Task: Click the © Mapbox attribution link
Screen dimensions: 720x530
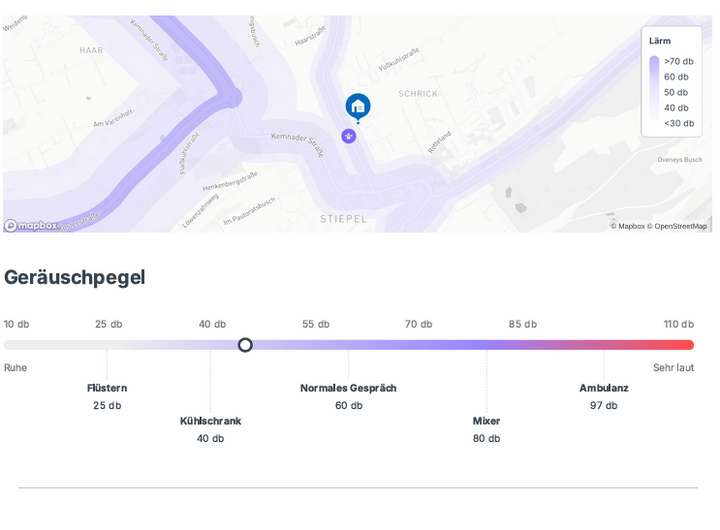Action: point(628,226)
